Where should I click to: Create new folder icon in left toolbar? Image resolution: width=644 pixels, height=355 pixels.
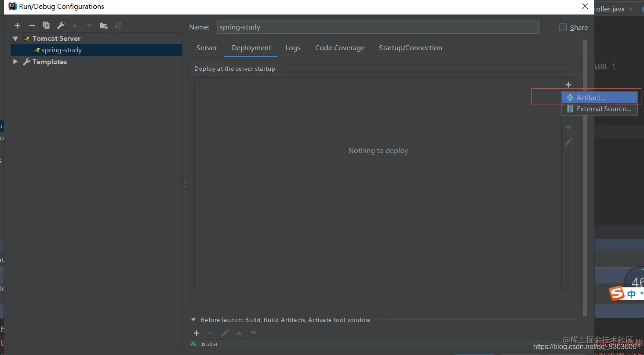click(x=104, y=26)
